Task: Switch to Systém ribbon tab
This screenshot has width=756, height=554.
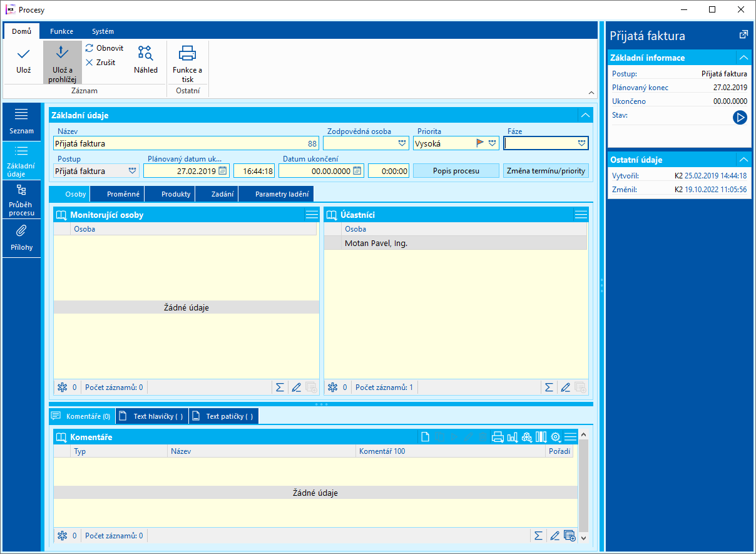Action: point(103,31)
